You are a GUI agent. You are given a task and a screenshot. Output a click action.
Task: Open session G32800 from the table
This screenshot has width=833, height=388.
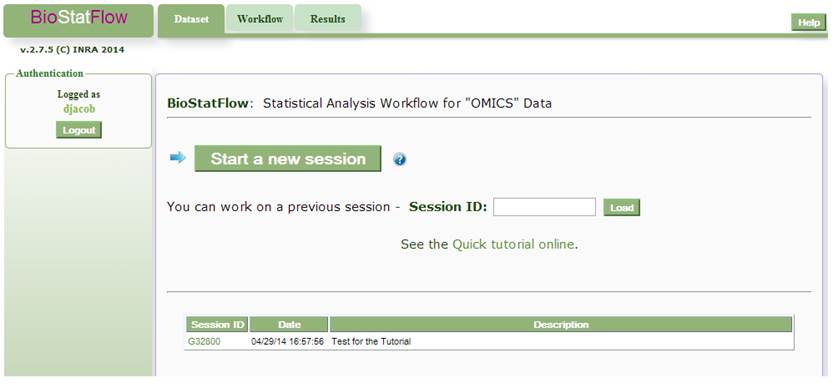click(204, 342)
